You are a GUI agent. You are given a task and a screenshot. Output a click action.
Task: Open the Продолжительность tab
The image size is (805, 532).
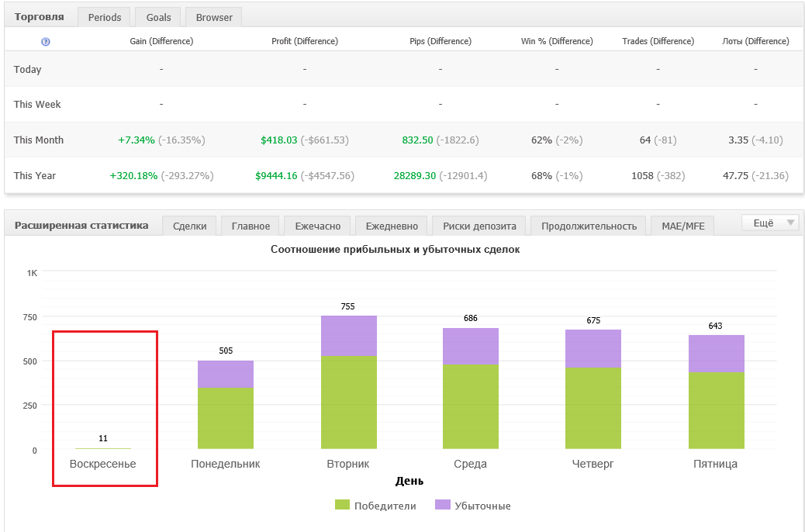point(589,226)
